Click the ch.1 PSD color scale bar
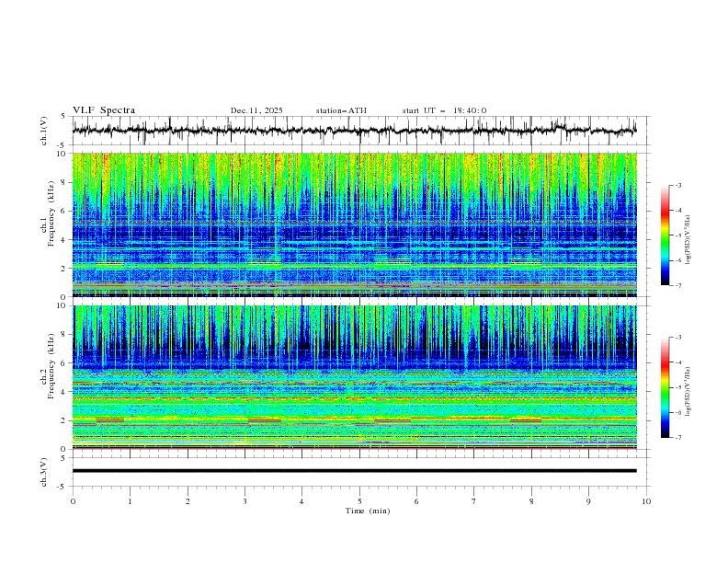Viewport: 728px width, 563px height. tap(665, 235)
